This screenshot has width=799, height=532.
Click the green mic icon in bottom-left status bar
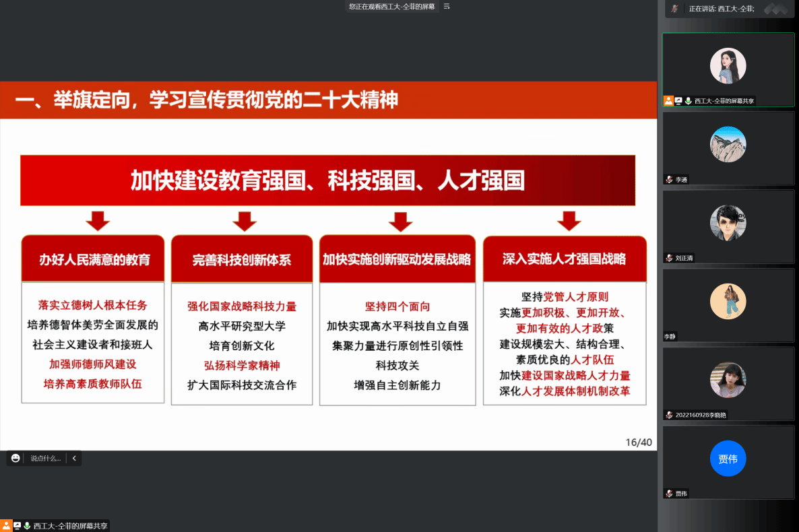27,526
